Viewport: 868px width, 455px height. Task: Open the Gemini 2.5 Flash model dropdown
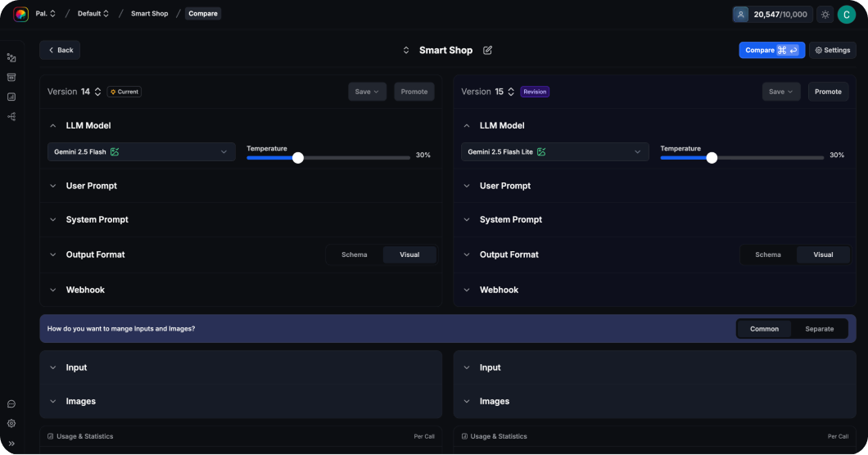pyautogui.click(x=142, y=151)
